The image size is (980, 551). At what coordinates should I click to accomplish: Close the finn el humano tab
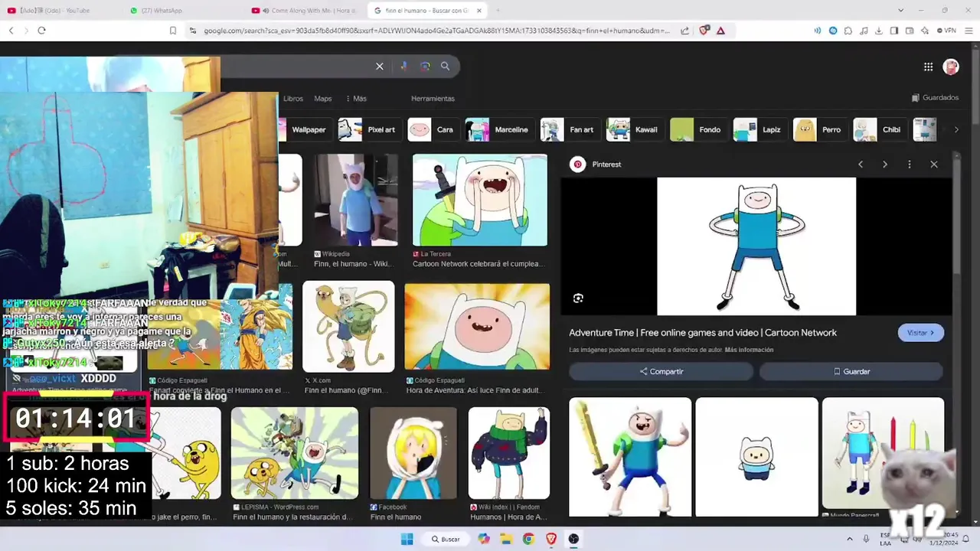pyautogui.click(x=479, y=11)
